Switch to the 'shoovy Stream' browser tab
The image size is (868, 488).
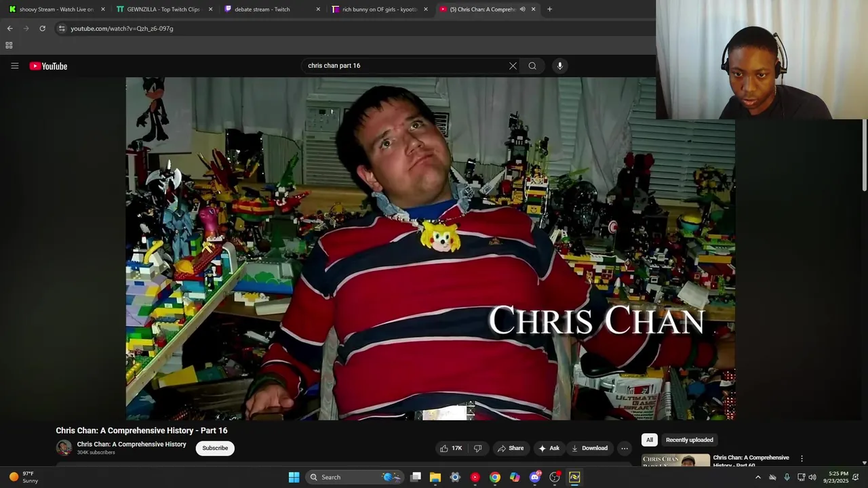click(x=56, y=9)
